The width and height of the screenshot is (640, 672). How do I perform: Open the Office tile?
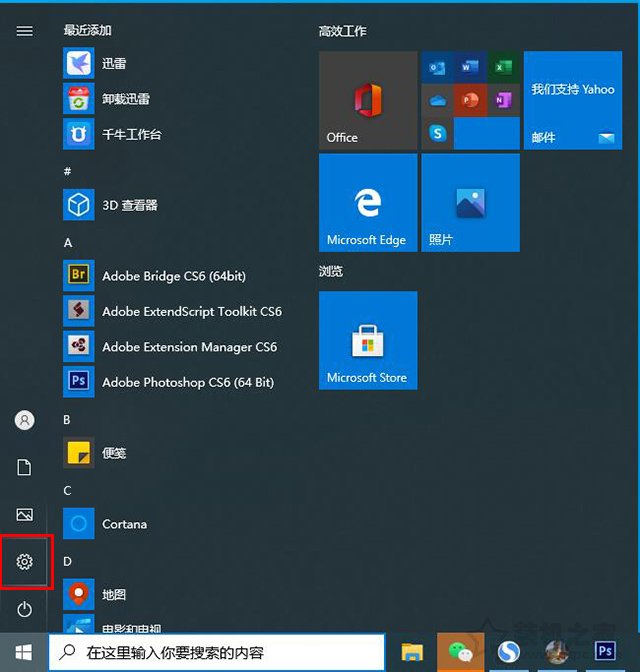367,101
